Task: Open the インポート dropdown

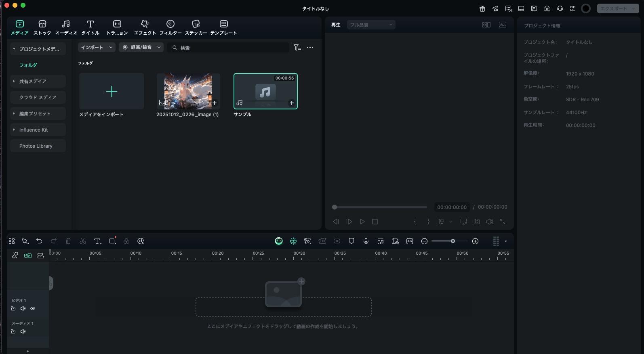Action: (x=97, y=48)
